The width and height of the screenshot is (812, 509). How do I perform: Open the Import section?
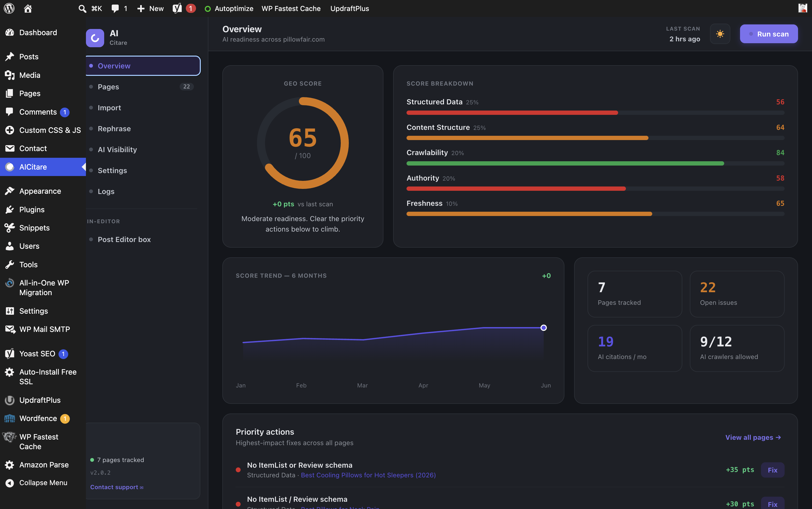click(x=143, y=107)
